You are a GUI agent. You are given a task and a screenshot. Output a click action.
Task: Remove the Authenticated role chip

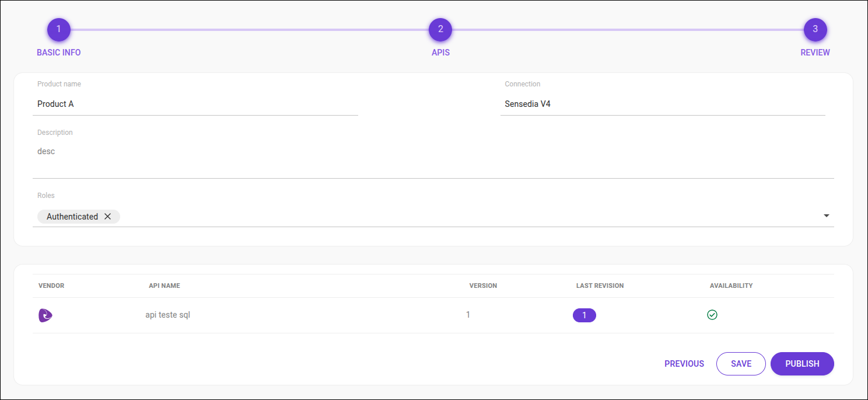pos(108,216)
